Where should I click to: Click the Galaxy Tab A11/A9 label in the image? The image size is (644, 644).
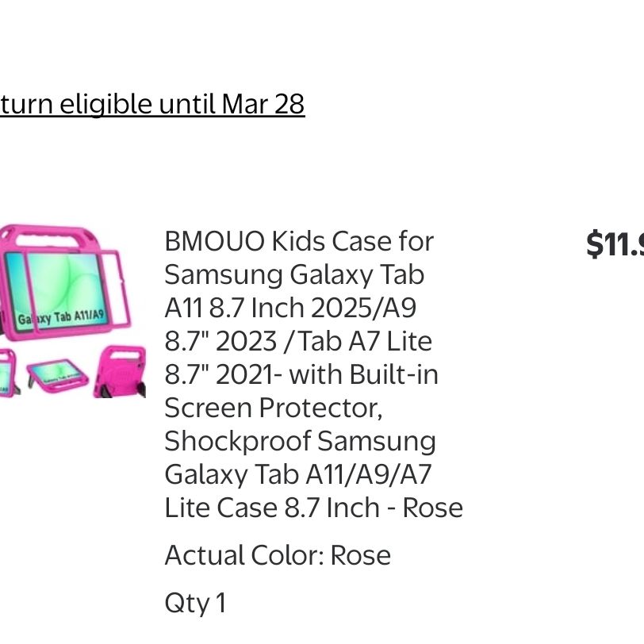tap(60, 317)
